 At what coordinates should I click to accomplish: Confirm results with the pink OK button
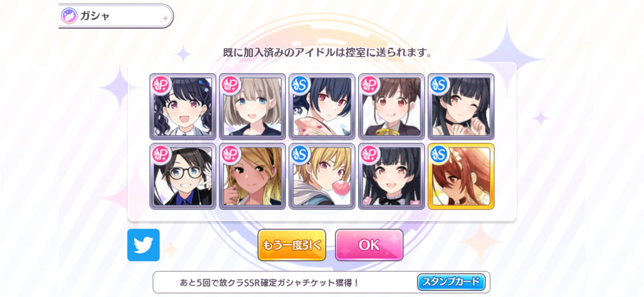369,245
